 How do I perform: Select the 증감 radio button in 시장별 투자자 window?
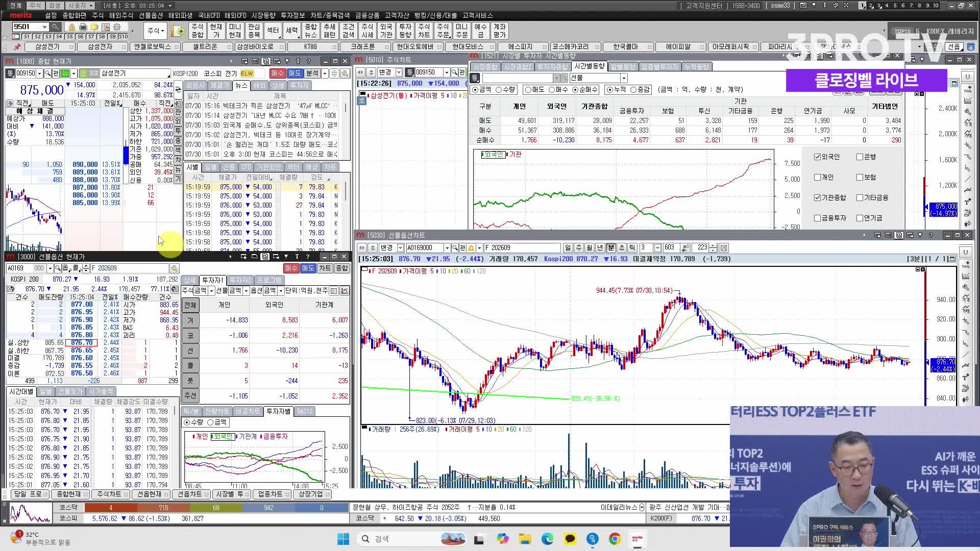click(633, 90)
